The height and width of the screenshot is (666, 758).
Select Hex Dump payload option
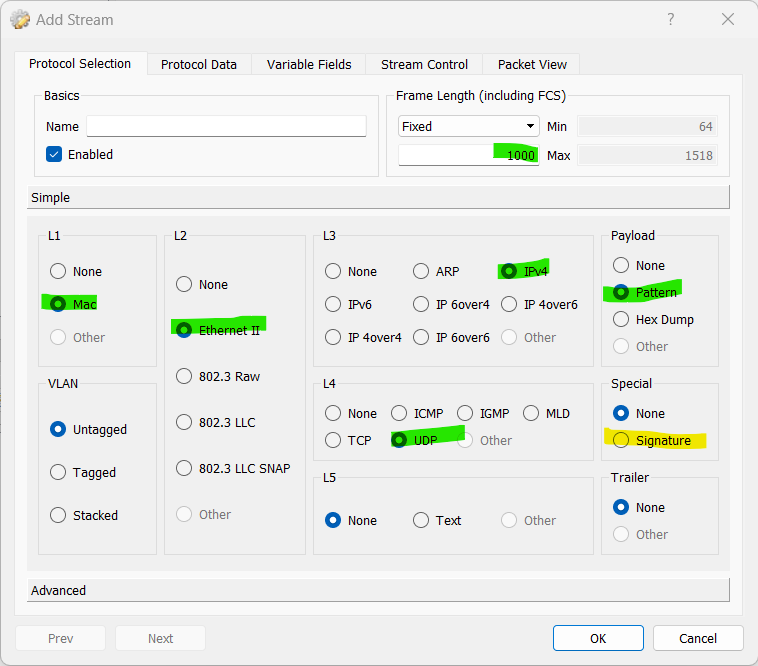click(621, 319)
